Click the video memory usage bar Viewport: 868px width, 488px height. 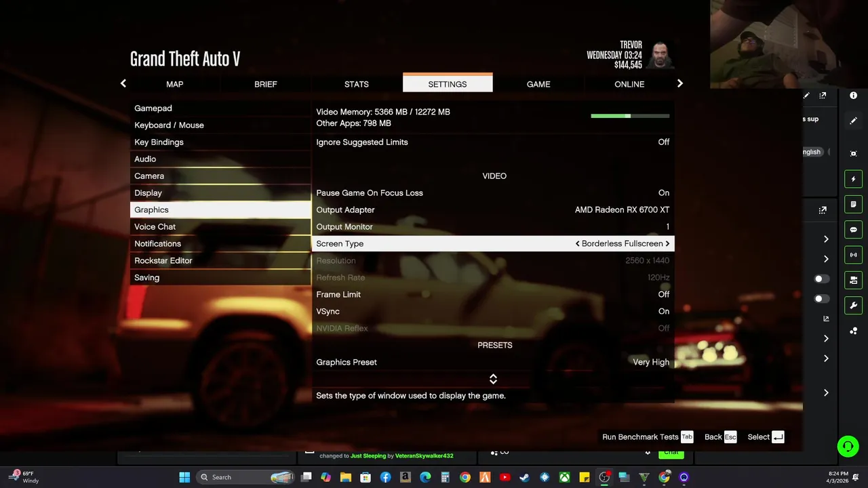(630, 116)
